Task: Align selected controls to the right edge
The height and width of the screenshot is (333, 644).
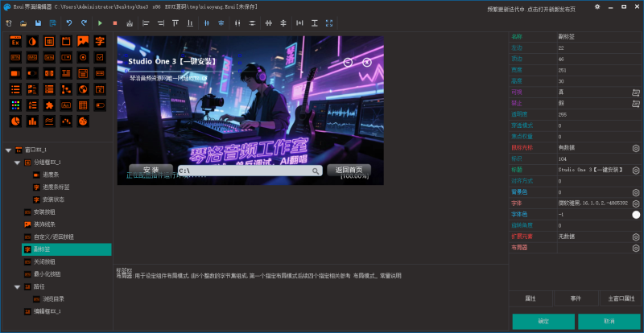Action: coord(160,23)
